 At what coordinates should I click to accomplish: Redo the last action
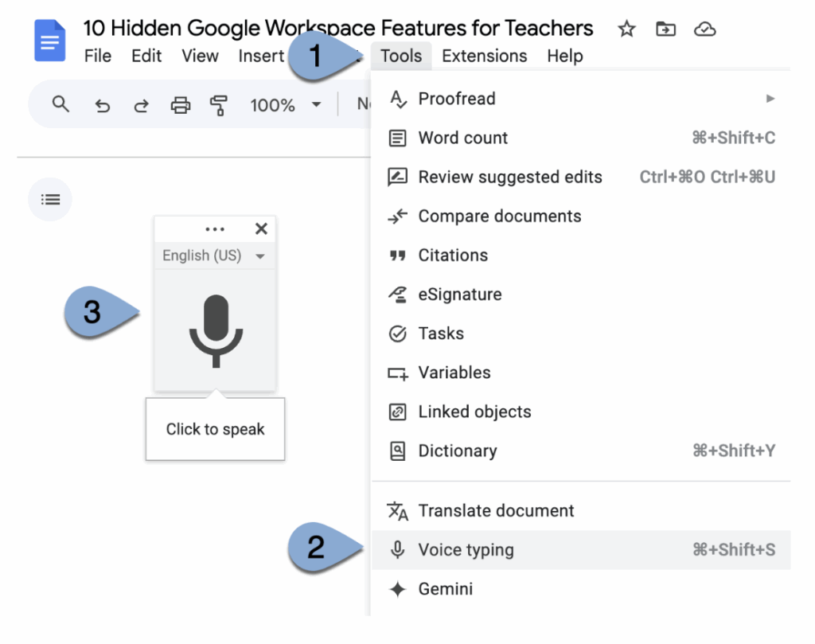(x=141, y=105)
